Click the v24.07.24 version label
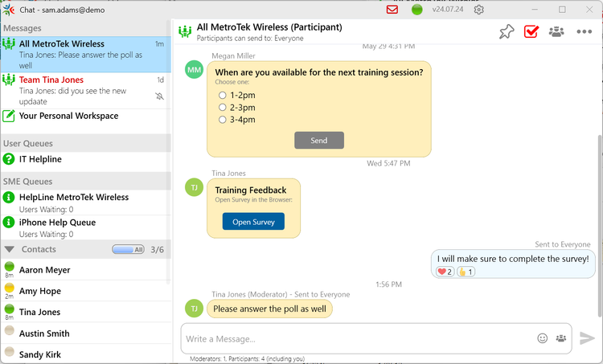Viewport: 603px width, 364px height. point(448,9)
